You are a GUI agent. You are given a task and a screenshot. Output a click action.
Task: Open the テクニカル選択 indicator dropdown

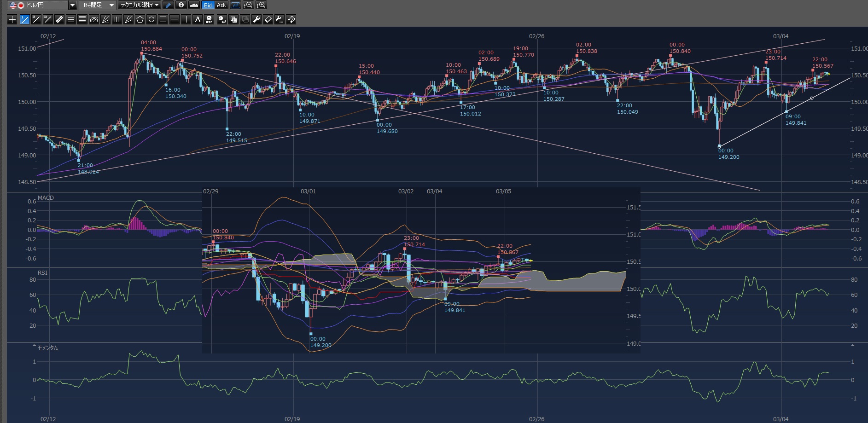(139, 5)
